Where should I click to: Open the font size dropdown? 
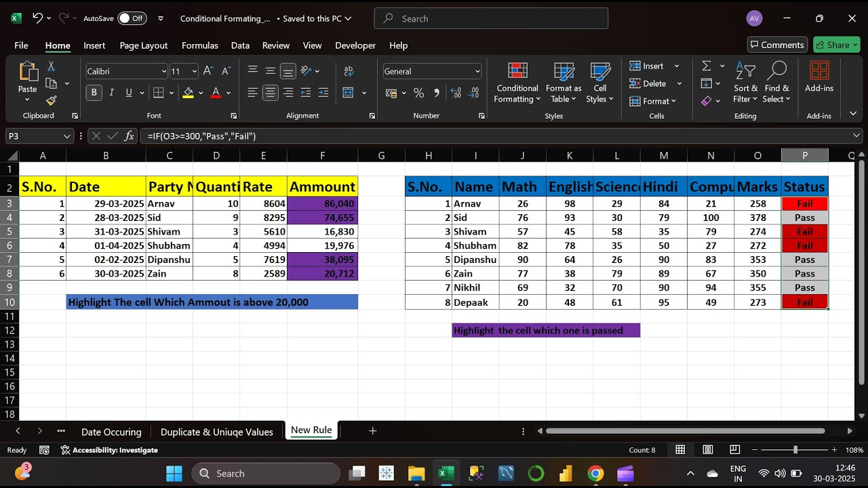(x=195, y=71)
